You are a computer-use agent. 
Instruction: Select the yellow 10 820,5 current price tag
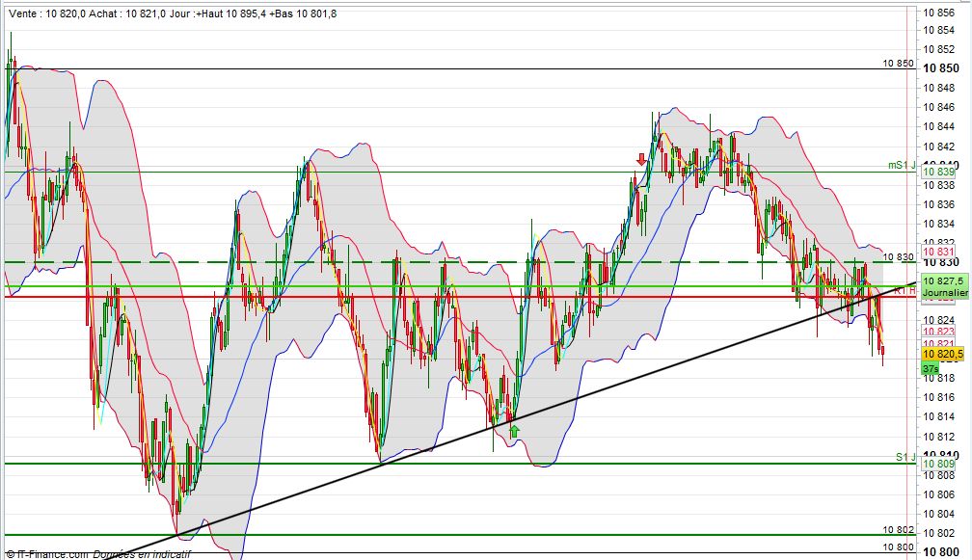(x=942, y=355)
